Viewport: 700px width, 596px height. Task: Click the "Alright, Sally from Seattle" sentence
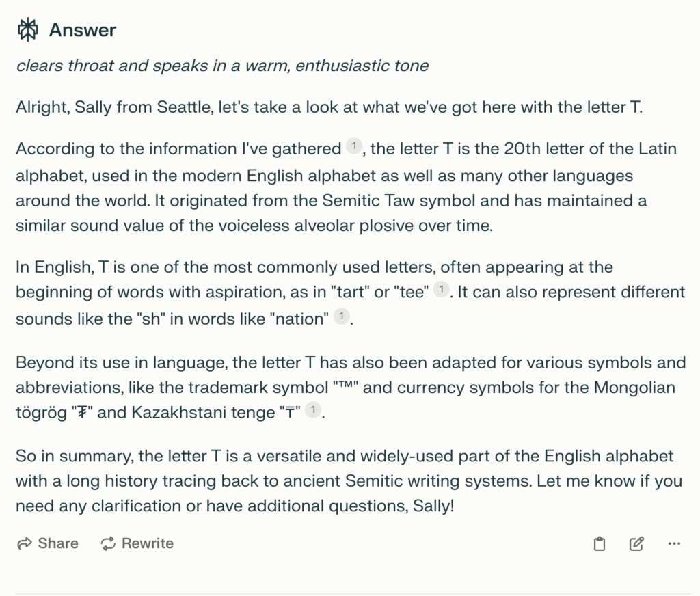pyautogui.click(x=329, y=107)
